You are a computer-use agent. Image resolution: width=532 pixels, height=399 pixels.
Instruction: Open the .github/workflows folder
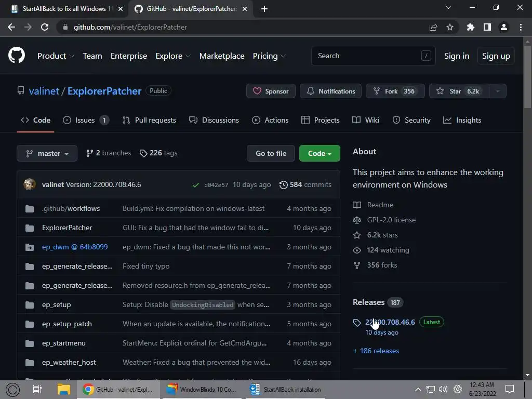tap(71, 208)
